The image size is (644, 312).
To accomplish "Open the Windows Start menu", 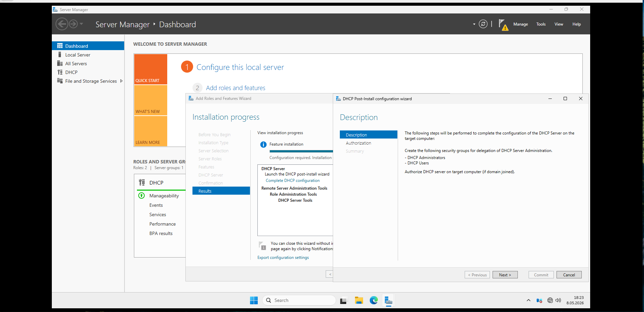I will (254, 300).
